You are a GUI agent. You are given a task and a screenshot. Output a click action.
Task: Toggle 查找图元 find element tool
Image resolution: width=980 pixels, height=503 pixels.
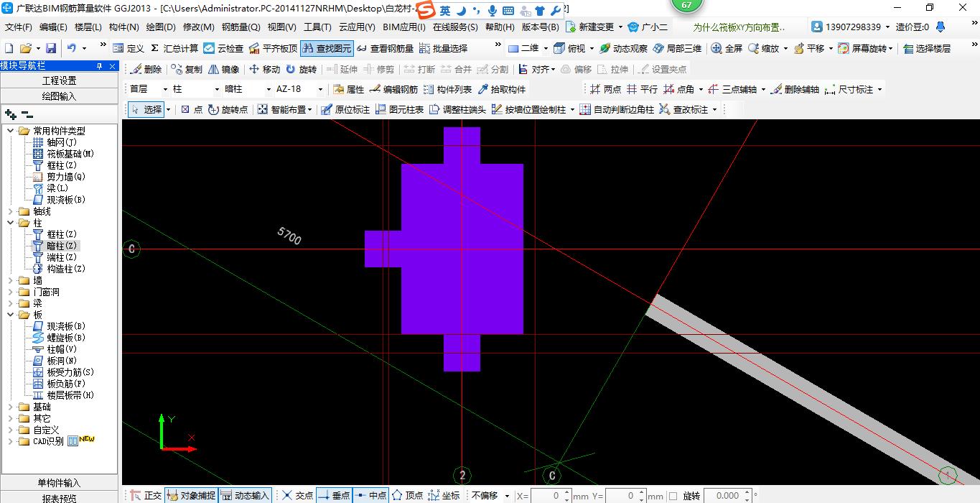[327, 48]
